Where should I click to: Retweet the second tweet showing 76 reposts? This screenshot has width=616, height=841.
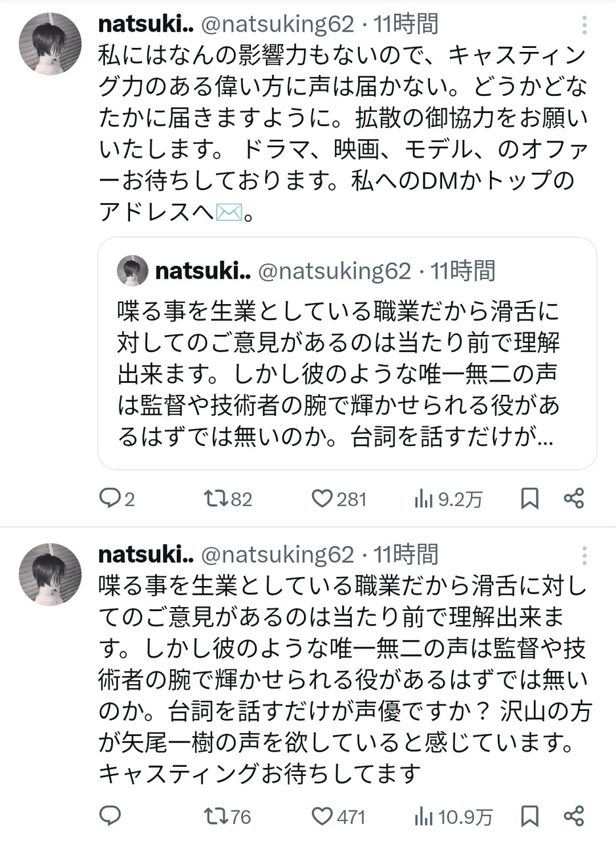pyautogui.click(x=215, y=817)
